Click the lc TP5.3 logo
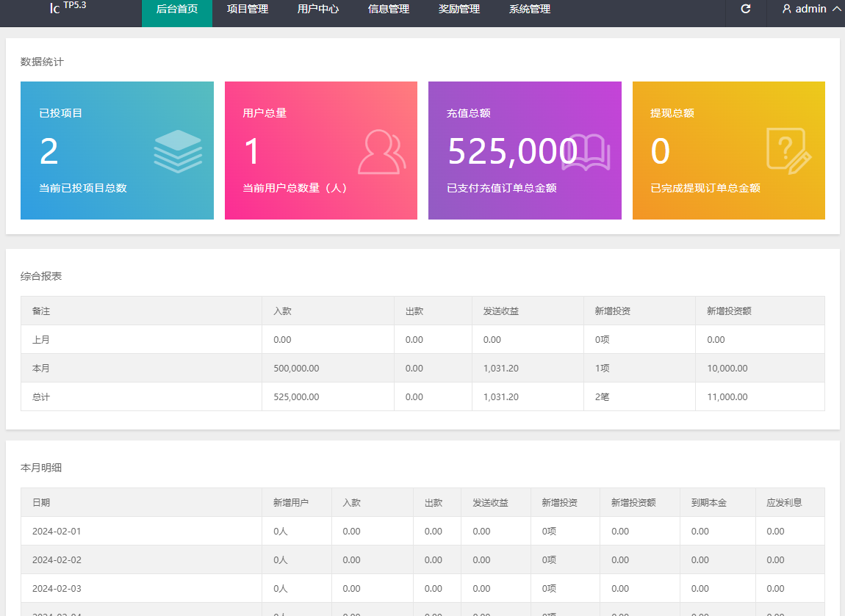 pyautogui.click(x=68, y=7)
